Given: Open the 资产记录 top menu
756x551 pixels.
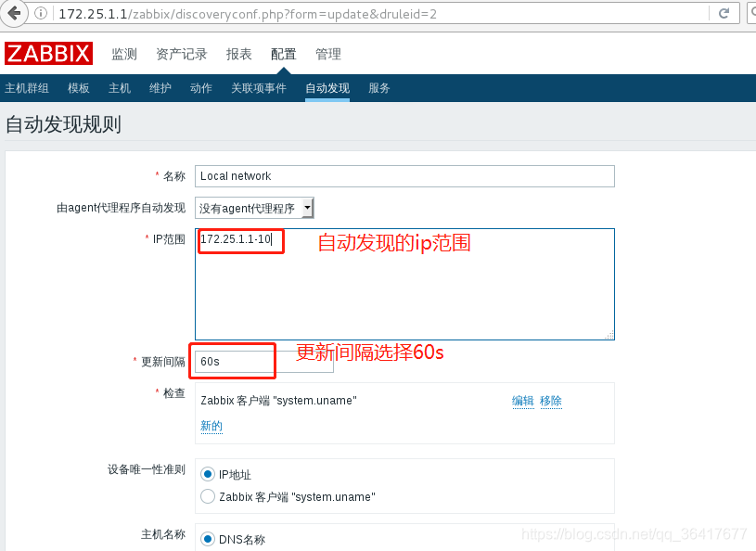Looking at the screenshot, I should click(x=181, y=54).
